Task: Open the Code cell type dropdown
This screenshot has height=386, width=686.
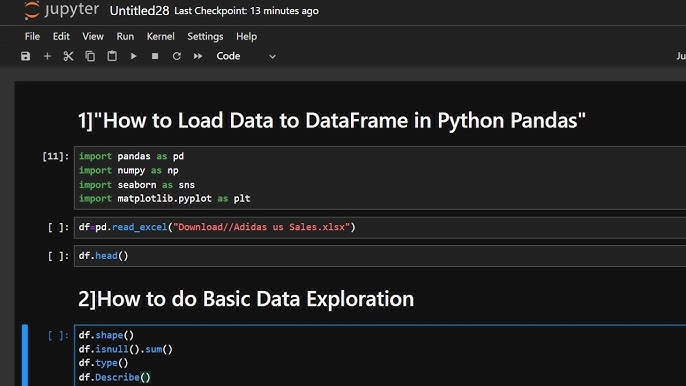Action: (246, 56)
